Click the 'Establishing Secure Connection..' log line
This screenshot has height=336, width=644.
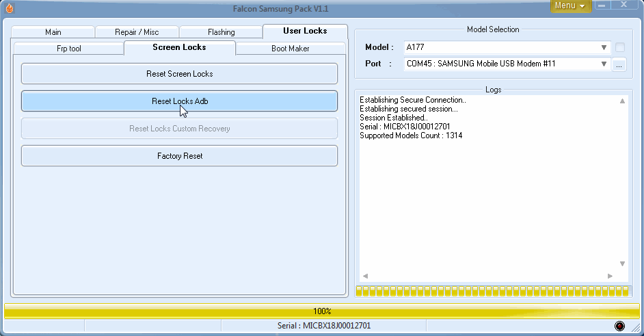413,100
